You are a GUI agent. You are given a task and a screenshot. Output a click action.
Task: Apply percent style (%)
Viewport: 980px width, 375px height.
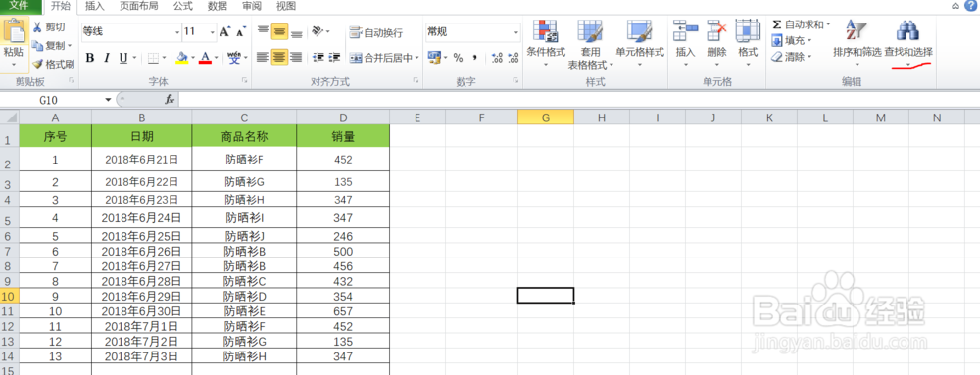[x=458, y=58]
